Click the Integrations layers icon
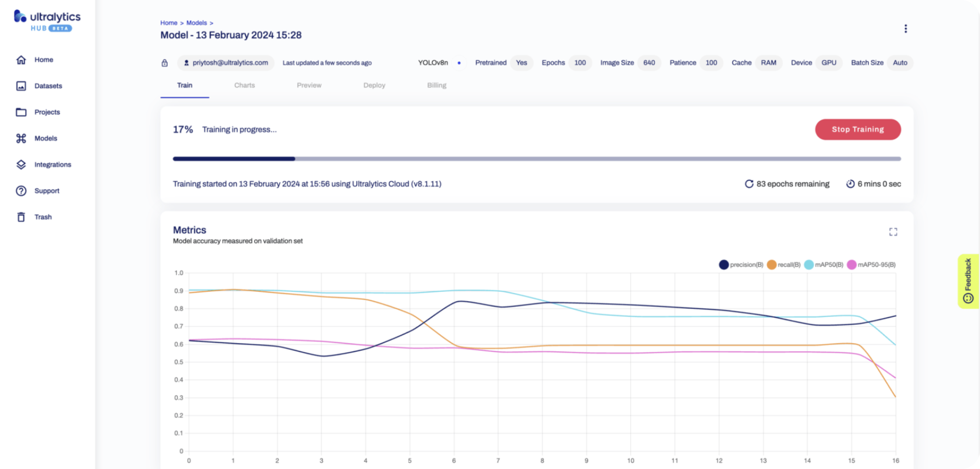Viewport: 980px width, 469px height. click(21, 165)
